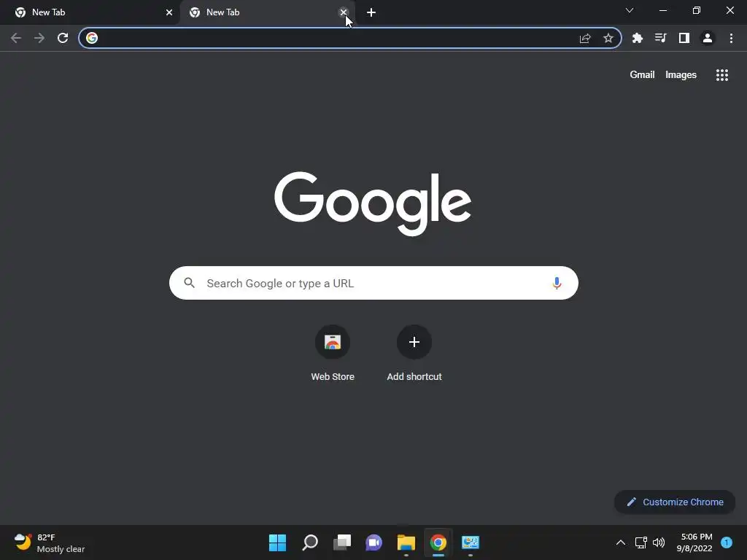This screenshot has width=747, height=560.
Task: Open the clock and date 5:06 PM
Action: [694, 542]
